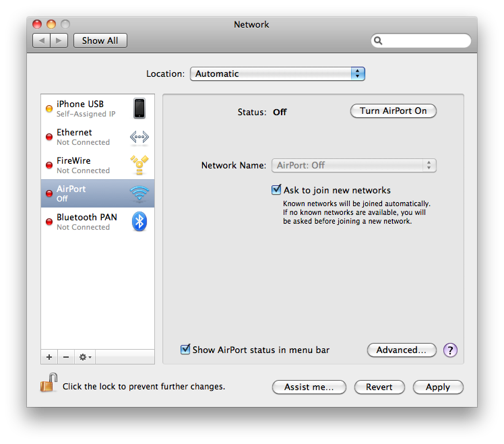Click the AirPort Wi-Fi waves icon
This screenshot has height=444, width=504.
(139, 193)
